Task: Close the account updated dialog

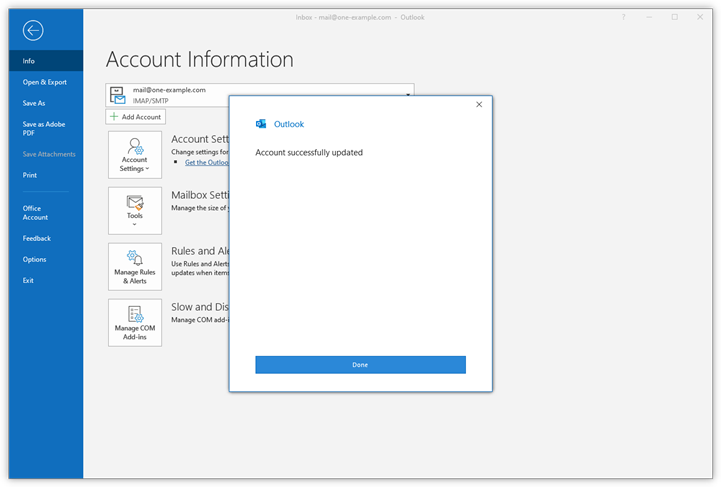Action: pyautogui.click(x=479, y=104)
